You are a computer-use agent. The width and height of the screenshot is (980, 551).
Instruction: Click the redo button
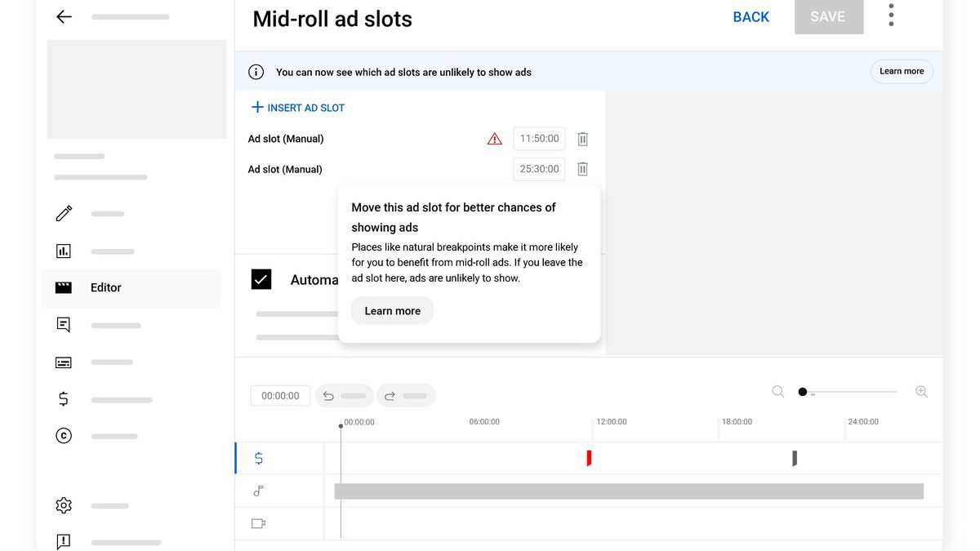click(x=406, y=396)
